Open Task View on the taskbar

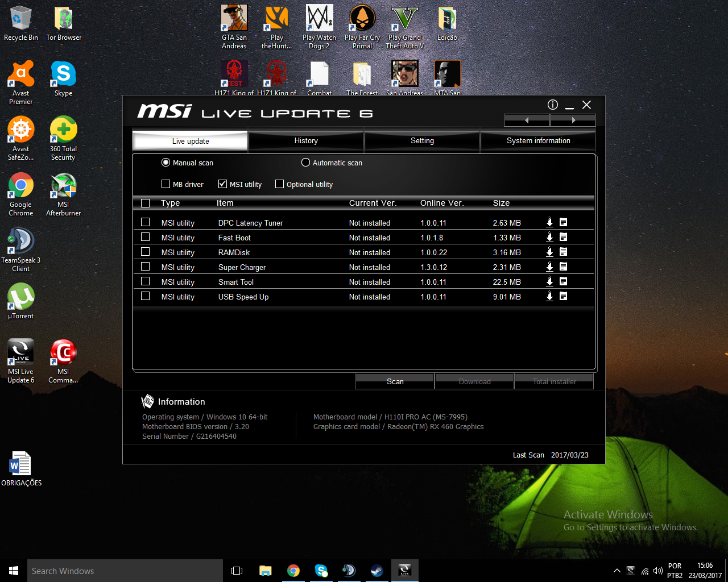(x=237, y=571)
